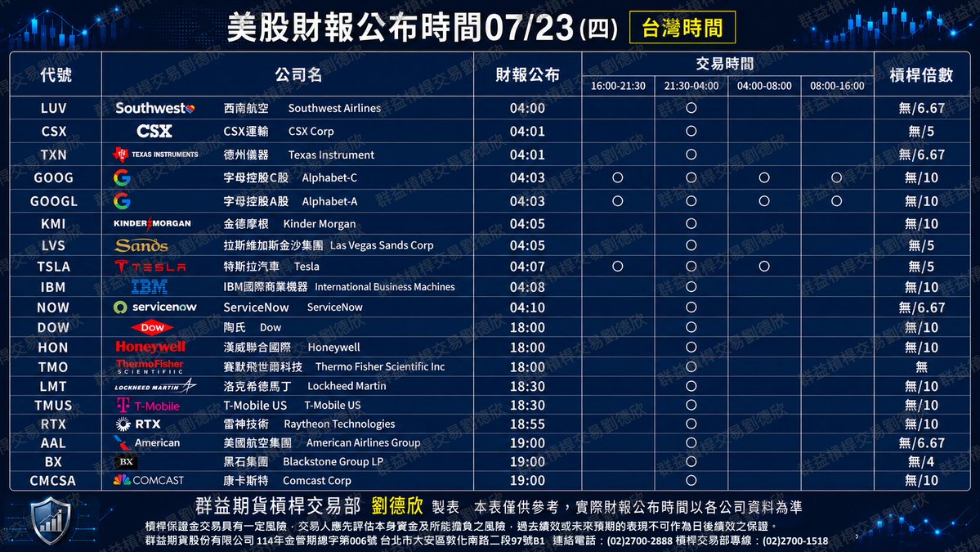The width and height of the screenshot is (980, 552).
Task: Click the 財報公布 column header
Action: point(527,75)
